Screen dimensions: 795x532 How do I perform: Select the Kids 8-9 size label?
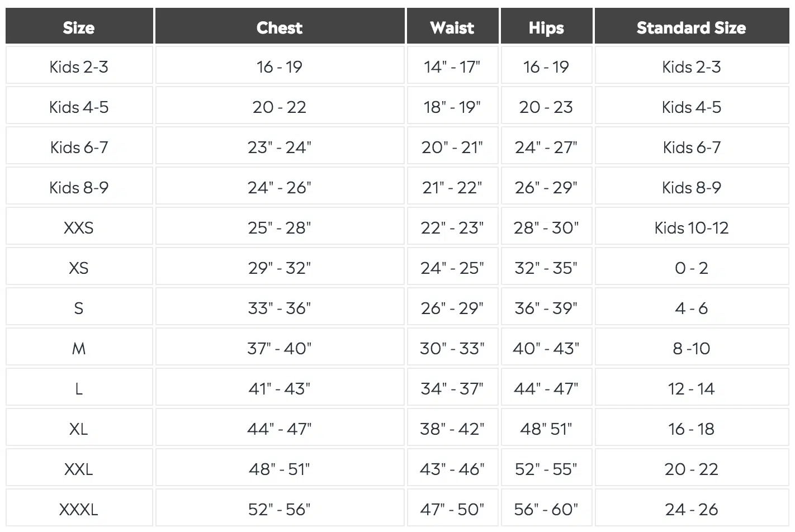click(79, 187)
